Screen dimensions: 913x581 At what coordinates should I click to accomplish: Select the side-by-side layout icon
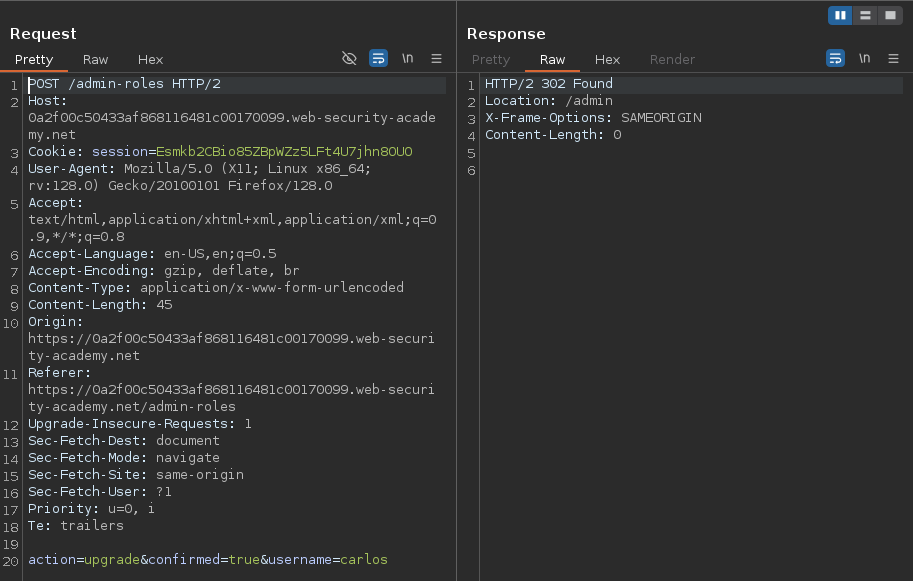[840, 15]
